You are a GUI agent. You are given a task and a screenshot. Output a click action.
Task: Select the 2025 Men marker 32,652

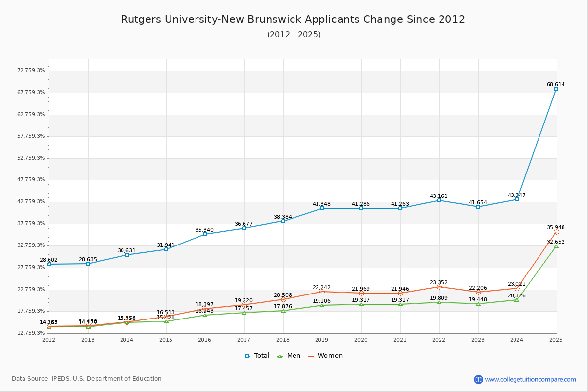[x=556, y=246]
